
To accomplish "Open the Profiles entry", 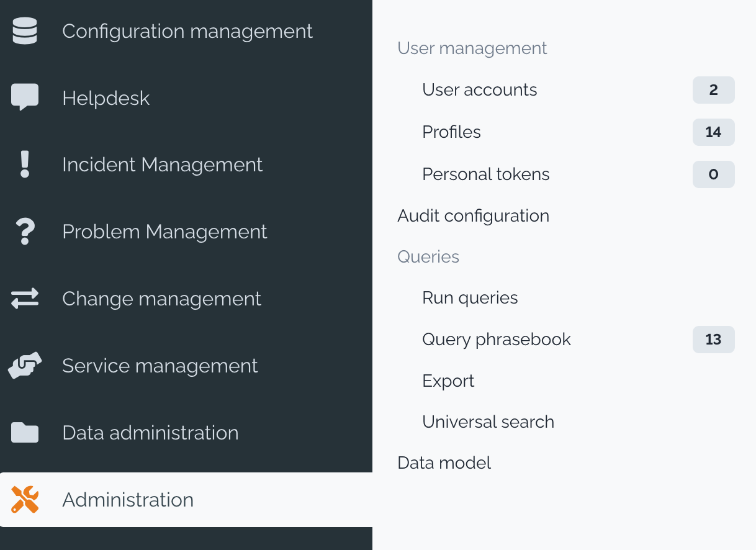I will tap(451, 132).
